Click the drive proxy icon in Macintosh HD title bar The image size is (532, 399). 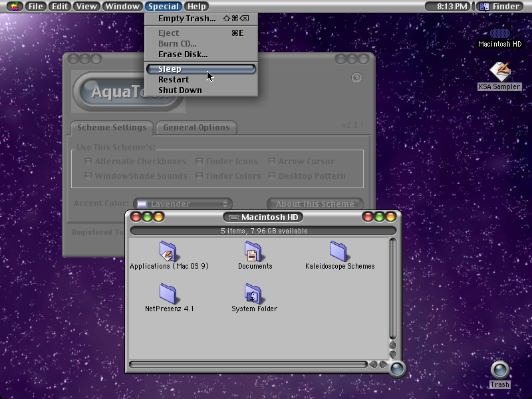234,217
